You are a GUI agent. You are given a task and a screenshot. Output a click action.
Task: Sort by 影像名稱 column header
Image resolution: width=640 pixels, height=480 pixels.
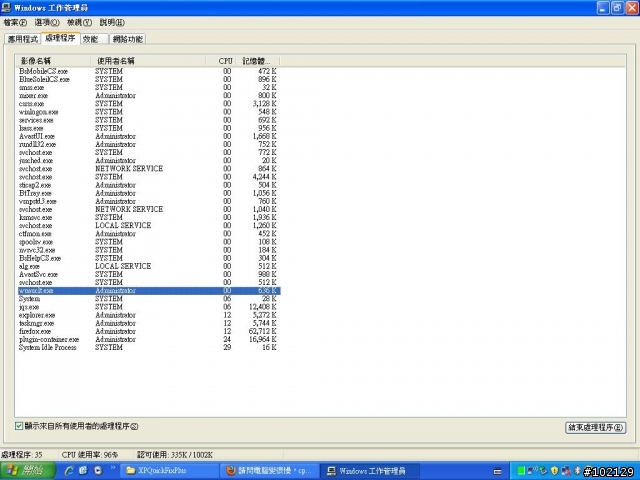[53, 61]
